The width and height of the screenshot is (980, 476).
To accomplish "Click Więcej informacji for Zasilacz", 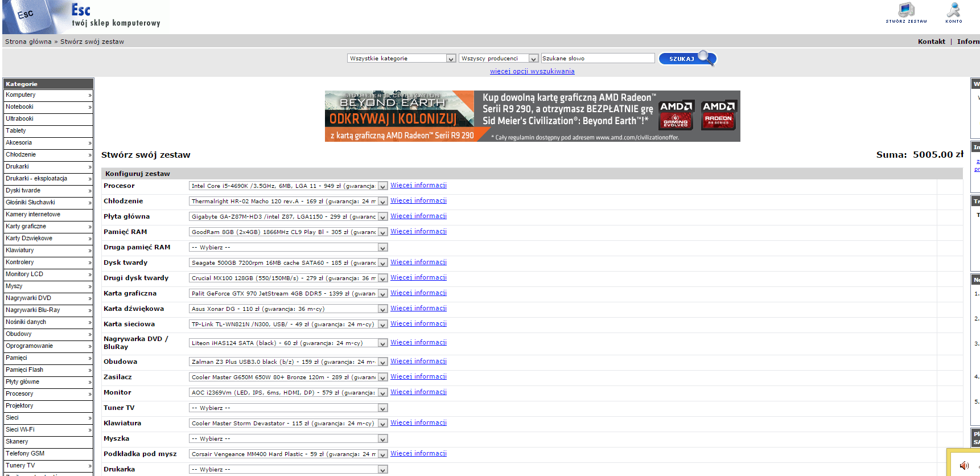I will point(418,376).
